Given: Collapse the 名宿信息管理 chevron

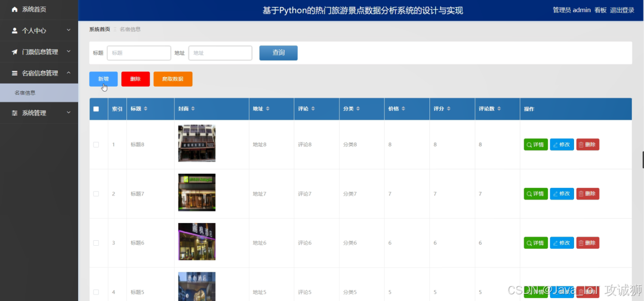Looking at the screenshot, I should pos(69,73).
